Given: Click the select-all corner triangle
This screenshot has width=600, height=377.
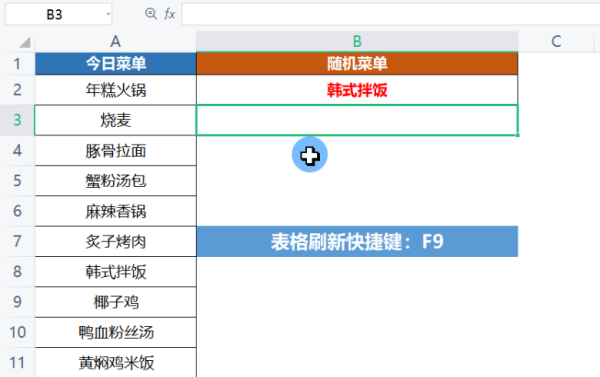Looking at the screenshot, I should click(x=25, y=42).
